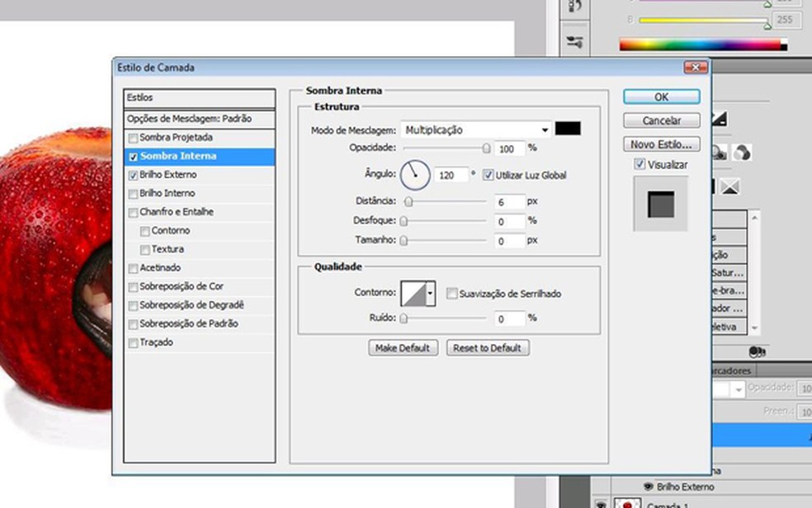Viewport: 812px width, 508px height.
Task: Enable Suavização de Serrilhado checkbox
Action: tap(451, 294)
